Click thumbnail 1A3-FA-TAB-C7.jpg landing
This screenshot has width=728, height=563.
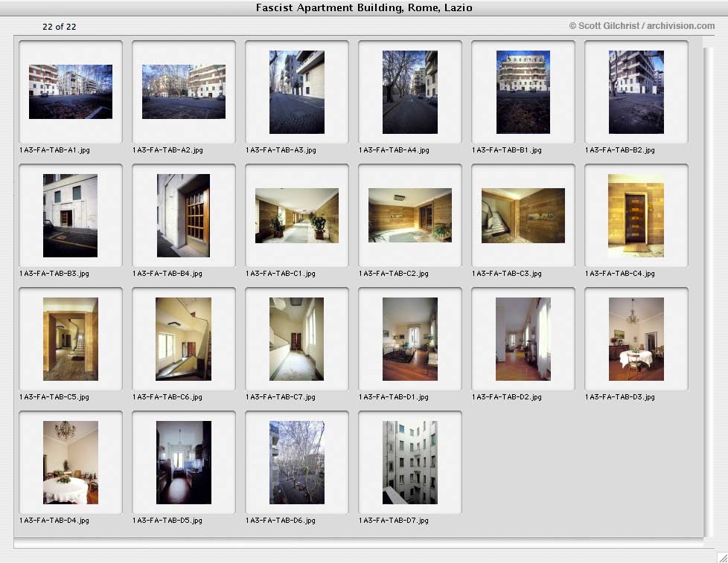pos(296,339)
